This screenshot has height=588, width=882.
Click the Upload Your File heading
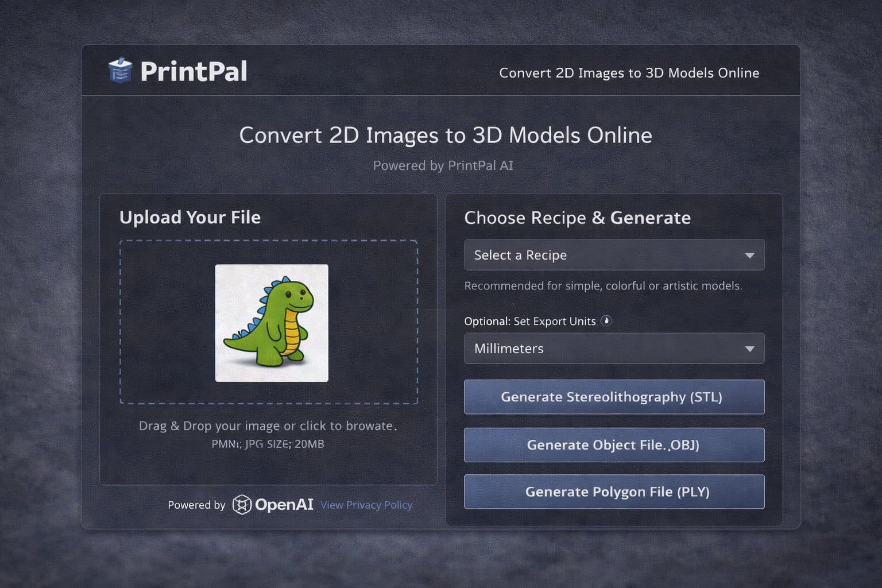[190, 217]
